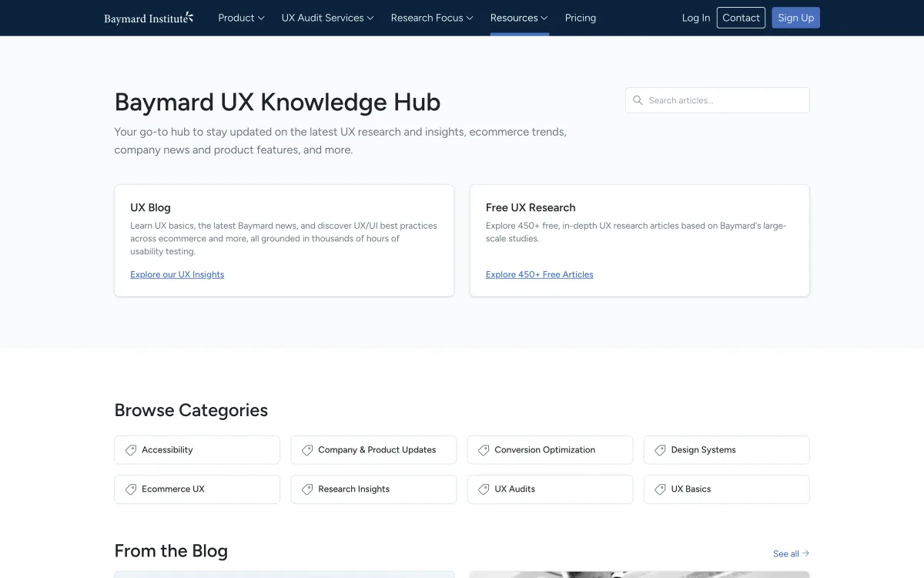The image size is (924, 578).
Task: Follow the Explore 450+ Free Articles link
Action: tap(540, 274)
